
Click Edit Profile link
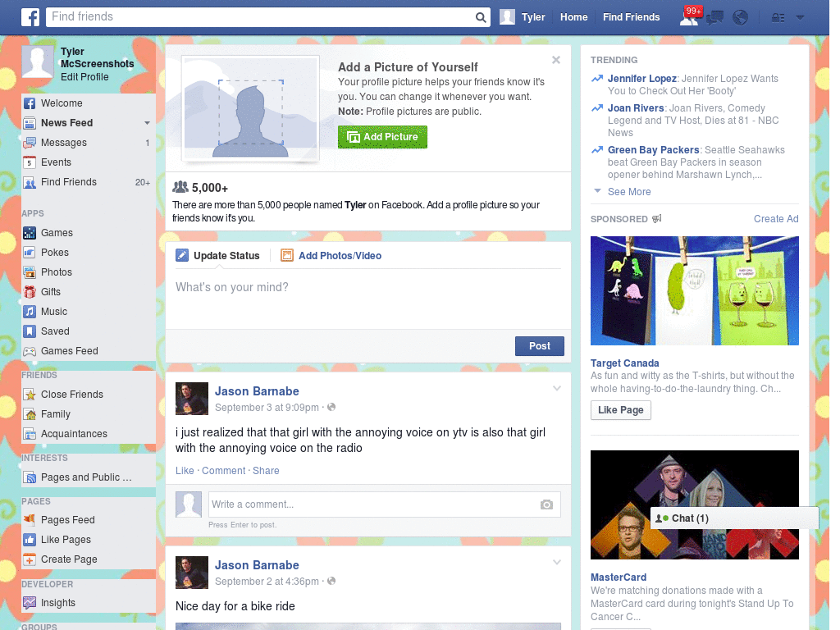tap(84, 76)
